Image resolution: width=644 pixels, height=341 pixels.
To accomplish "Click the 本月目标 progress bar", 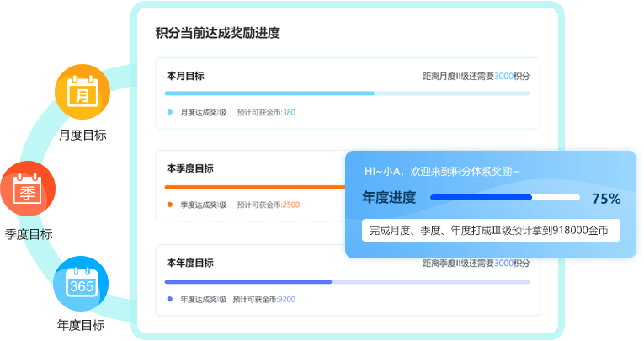I will coord(348,93).
